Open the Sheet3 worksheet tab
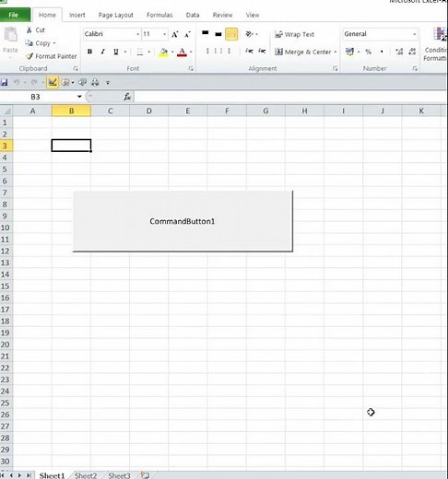Screen dimensions: 448x479 tap(119, 475)
